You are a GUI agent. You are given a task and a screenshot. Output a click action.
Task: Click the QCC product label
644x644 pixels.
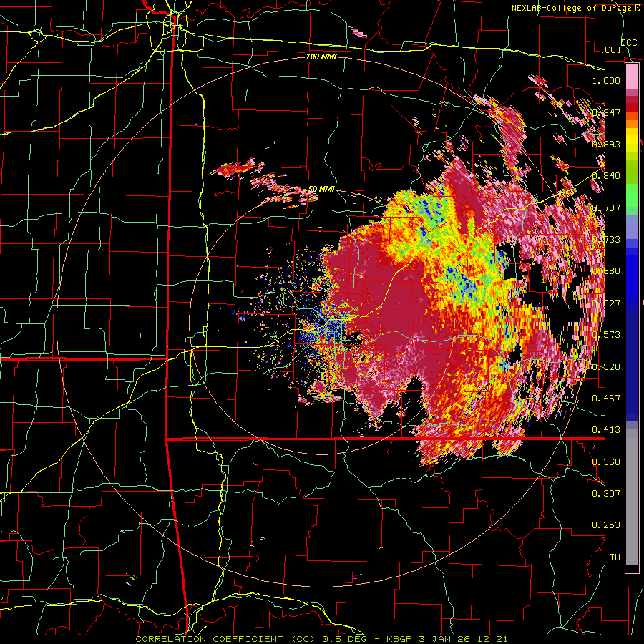coord(628,42)
